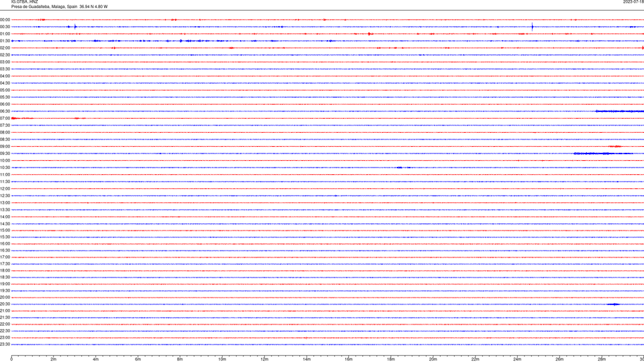
Task: Click the station location text 'Presa de Guadalteba, Malaga, Spain'
Action: click(x=44, y=7)
